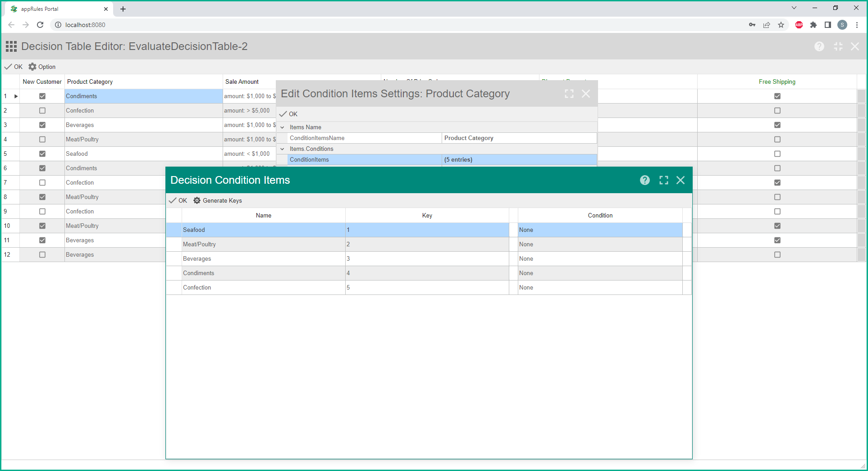Screen dimensions: 868x471
Task: Open the app grid menu icon
Action: (x=11, y=46)
